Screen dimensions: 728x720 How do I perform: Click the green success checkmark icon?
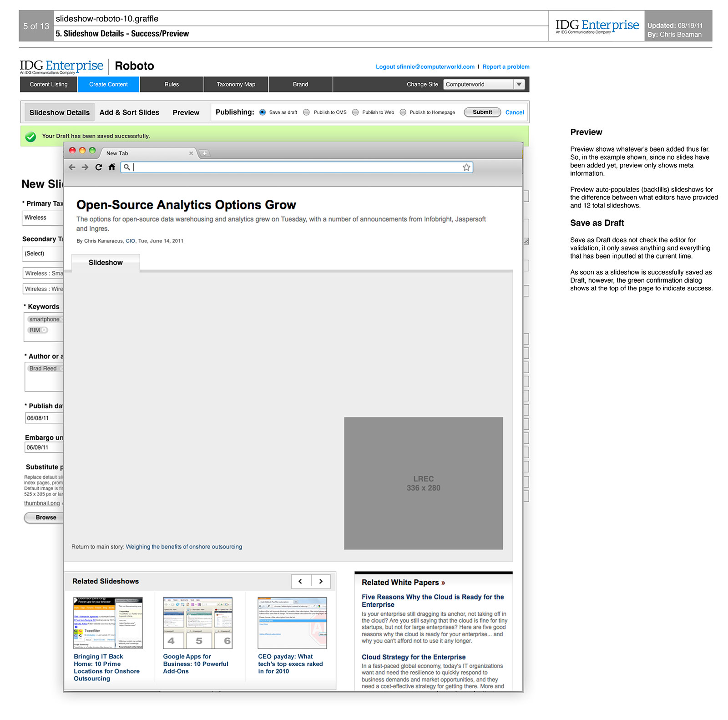pos(30,137)
